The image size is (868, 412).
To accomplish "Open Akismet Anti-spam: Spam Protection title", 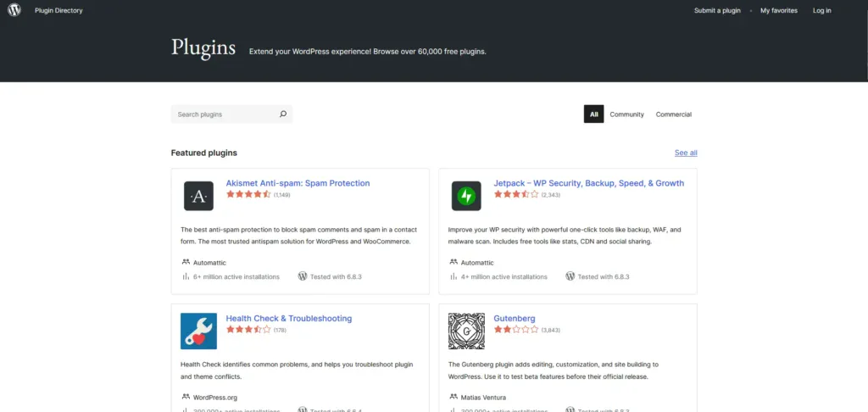I will (x=298, y=183).
